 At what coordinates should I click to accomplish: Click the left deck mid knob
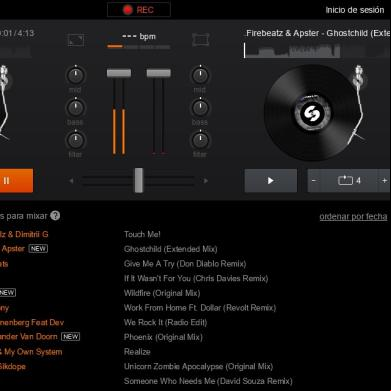[76, 75]
